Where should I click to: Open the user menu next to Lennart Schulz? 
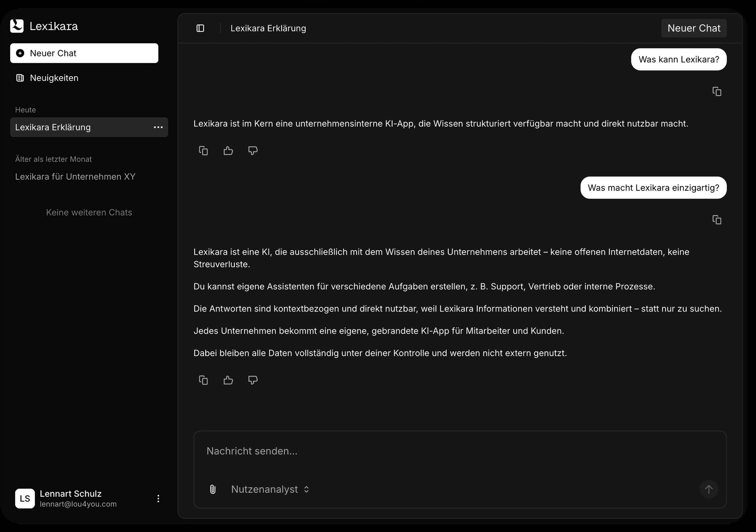(158, 498)
